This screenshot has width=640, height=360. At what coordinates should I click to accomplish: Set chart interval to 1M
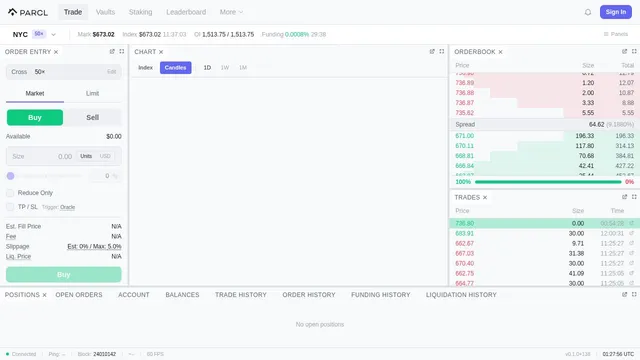243,68
